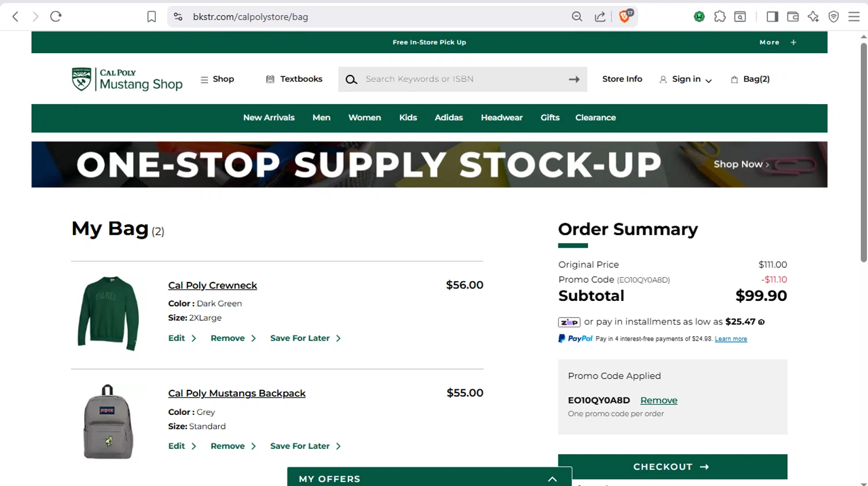
Task: Remove the Mustangs Backpack from bag
Action: coord(233,446)
